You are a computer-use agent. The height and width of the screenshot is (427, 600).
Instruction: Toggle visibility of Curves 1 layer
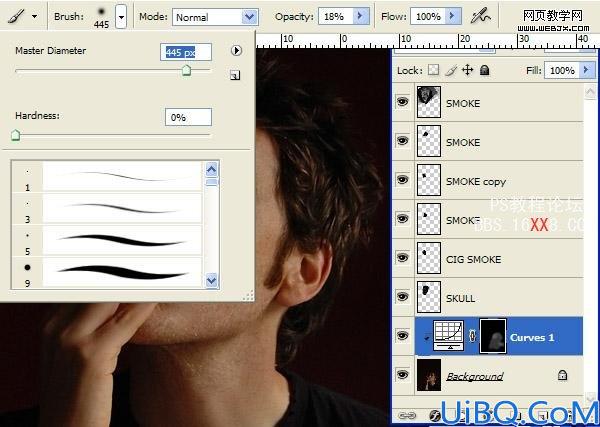point(402,336)
